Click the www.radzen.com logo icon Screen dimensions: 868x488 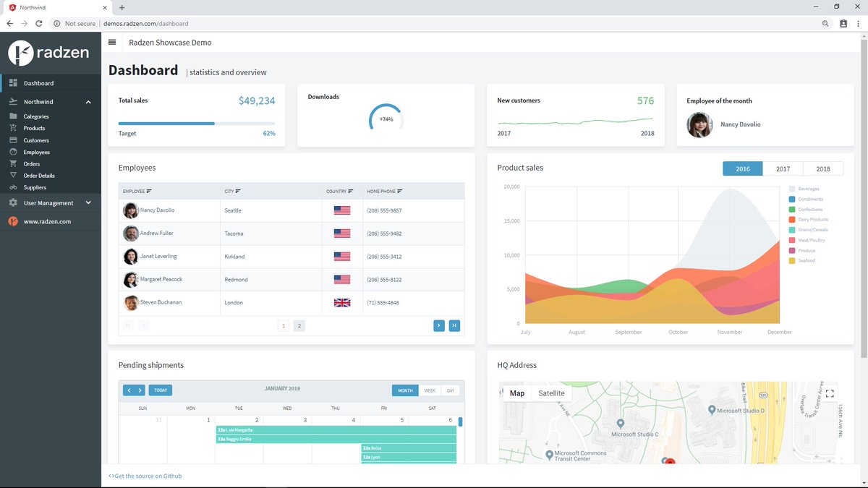(13, 221)
